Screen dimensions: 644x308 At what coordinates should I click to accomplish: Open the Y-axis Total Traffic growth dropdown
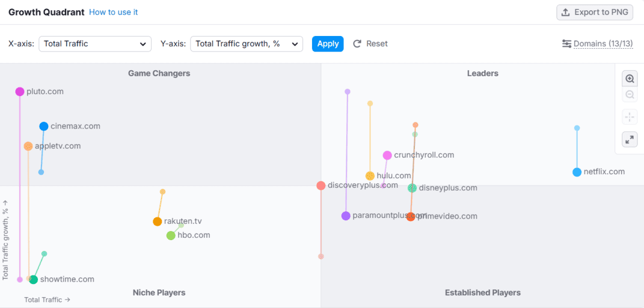(247, 44)
